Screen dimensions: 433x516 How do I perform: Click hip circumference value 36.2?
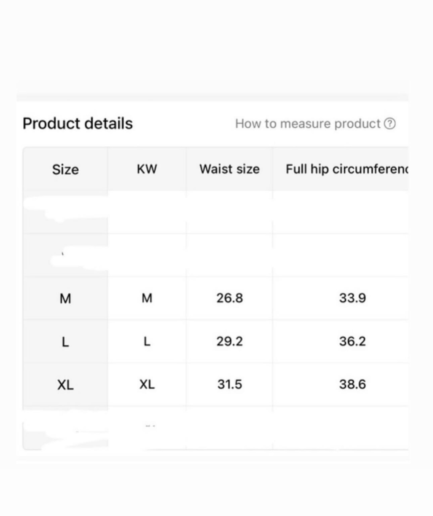coord(352,341)
